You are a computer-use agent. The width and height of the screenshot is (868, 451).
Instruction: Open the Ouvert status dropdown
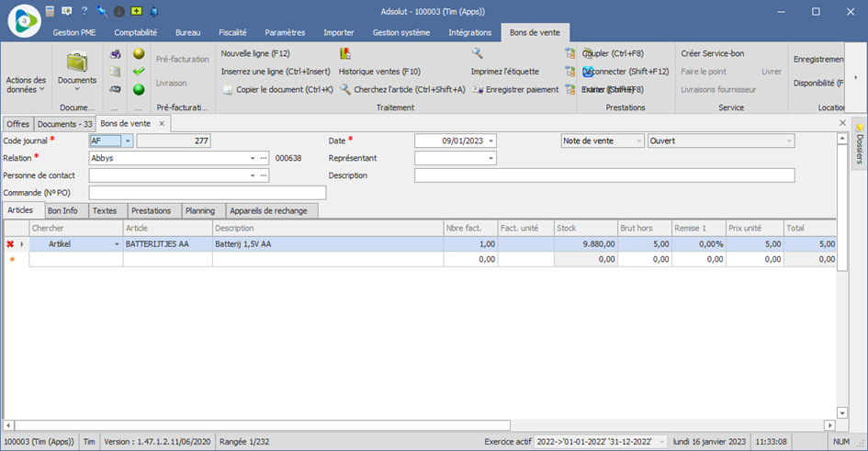789,141
